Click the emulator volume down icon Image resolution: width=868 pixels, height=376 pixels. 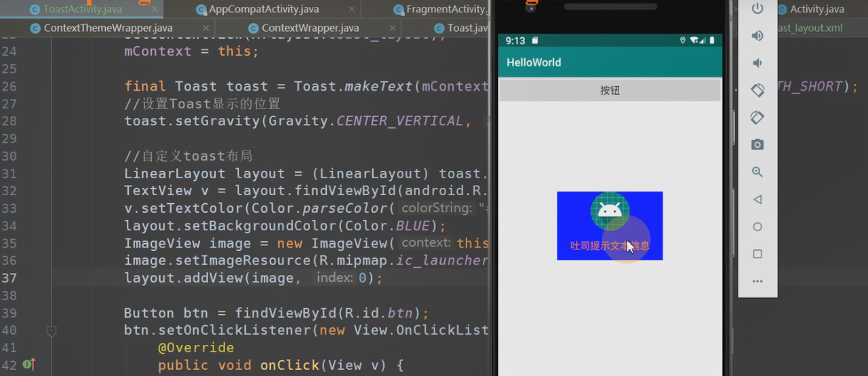(757, 63)
